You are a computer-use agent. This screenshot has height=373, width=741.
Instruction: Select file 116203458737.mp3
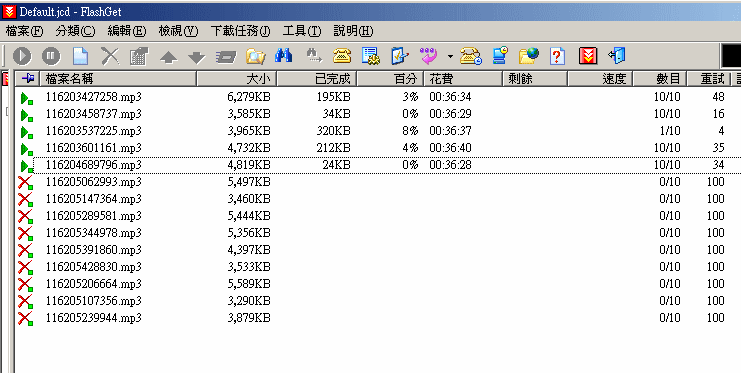(94, 114)
